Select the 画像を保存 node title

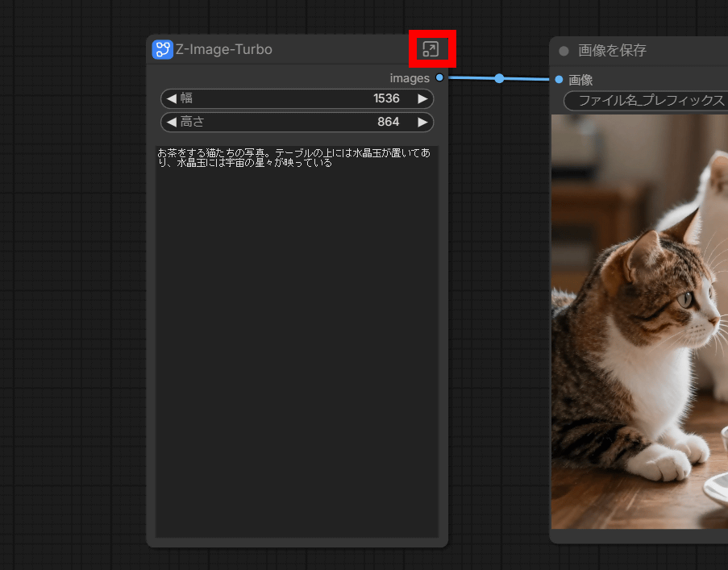pos(613,51)
